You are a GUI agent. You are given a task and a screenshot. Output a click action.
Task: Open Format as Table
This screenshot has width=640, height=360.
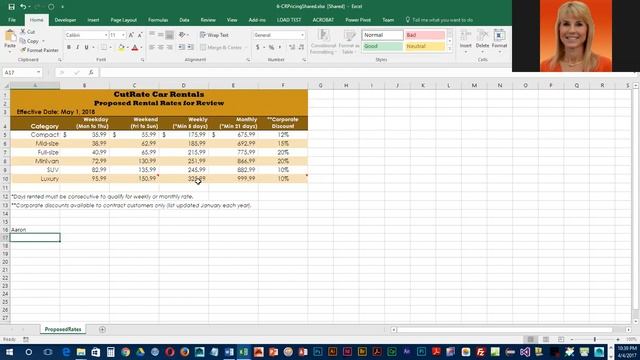point(349,42)
